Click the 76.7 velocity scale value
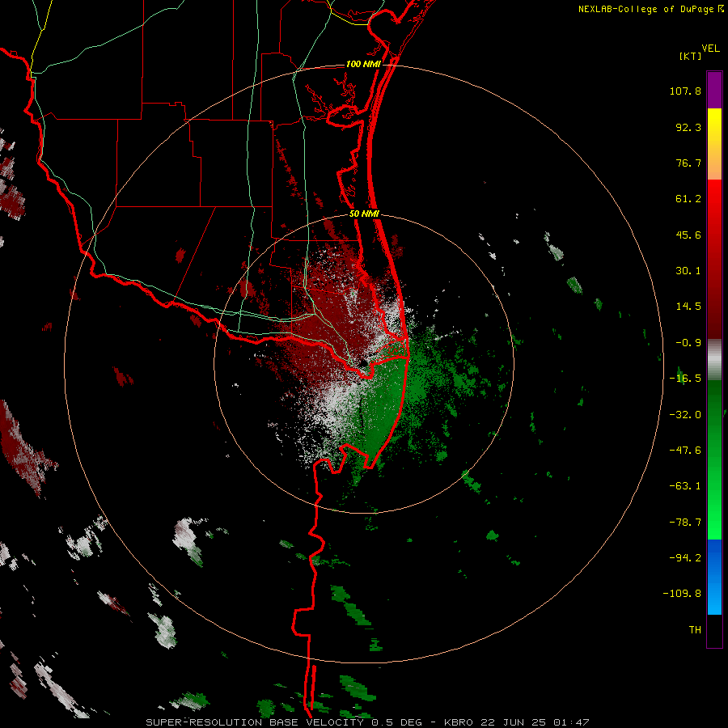This screenshot has height=728, width=728. [688, 163]
